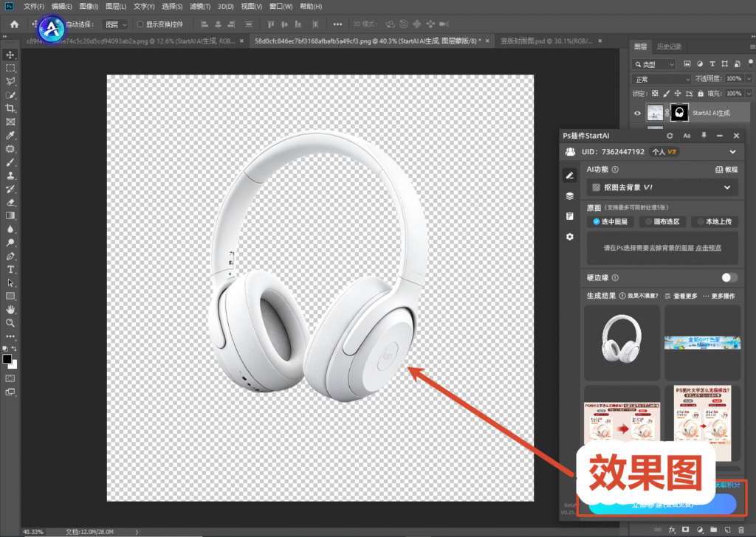
Task: Select the Clone Stamp tool
Action: 10,176
